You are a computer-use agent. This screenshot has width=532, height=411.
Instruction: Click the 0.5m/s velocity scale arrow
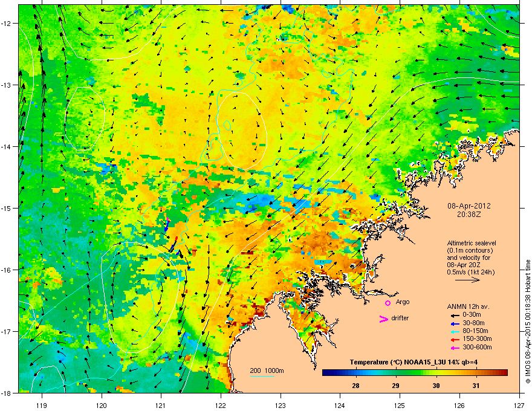click(467, 280)
